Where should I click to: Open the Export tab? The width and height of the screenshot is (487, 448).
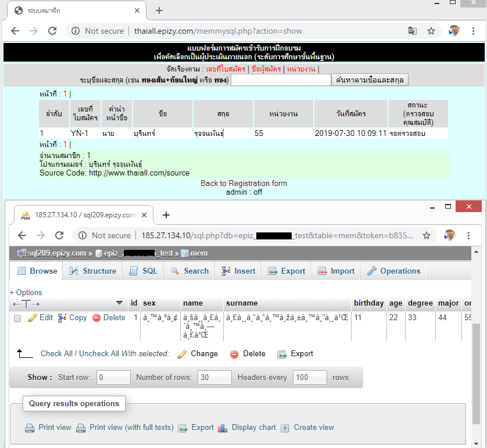287,271
